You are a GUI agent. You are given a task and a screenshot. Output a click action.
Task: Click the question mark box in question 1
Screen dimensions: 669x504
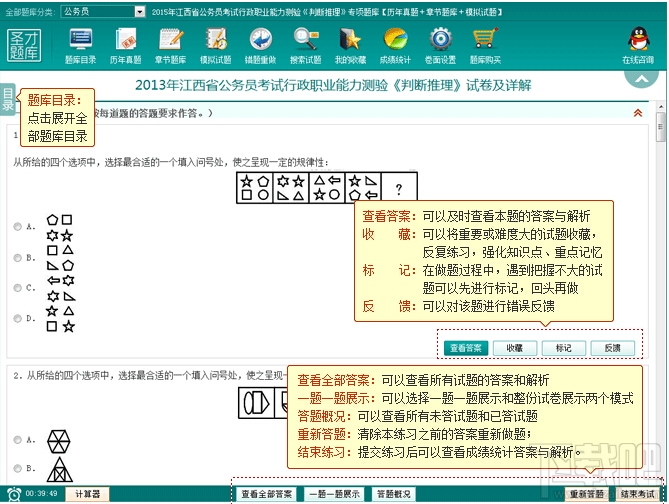point(399,188)
